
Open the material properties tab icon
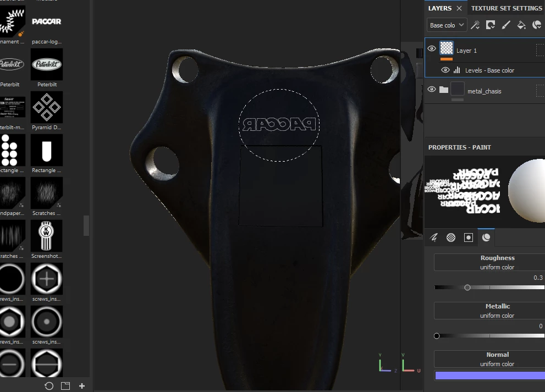click(486, 238)
